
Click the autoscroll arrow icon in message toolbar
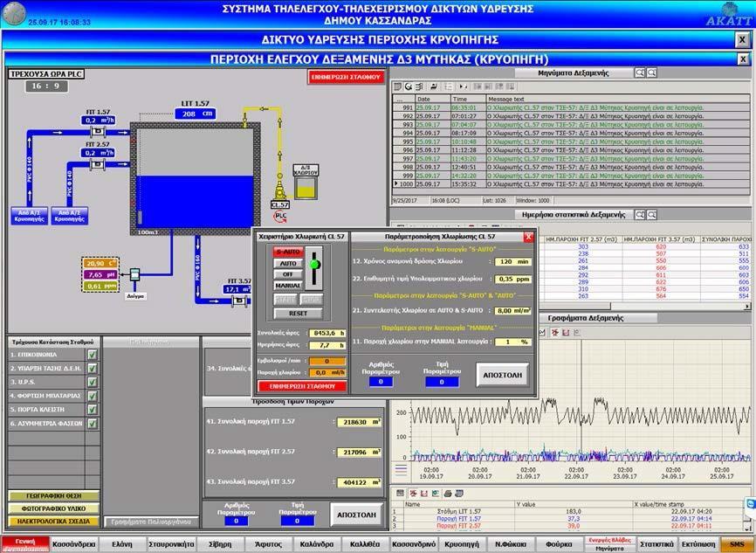pyautogui.click(x=463, y=86)
